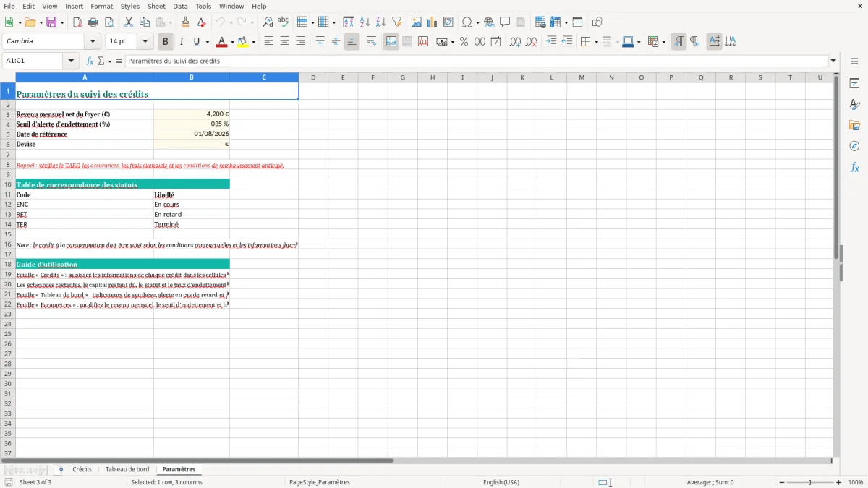Open font color dropdown arrow
Screen dimensions: 868x488
(x=231, y=42)
